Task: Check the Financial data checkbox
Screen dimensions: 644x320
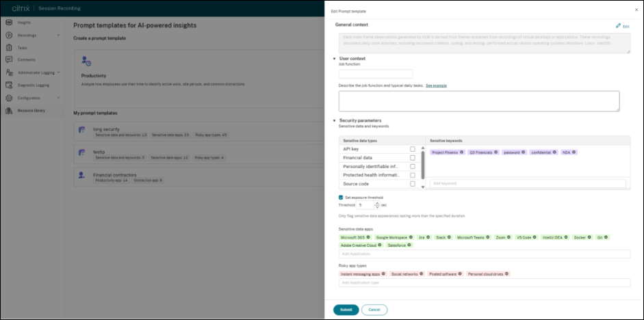Action: pos(413,157)
